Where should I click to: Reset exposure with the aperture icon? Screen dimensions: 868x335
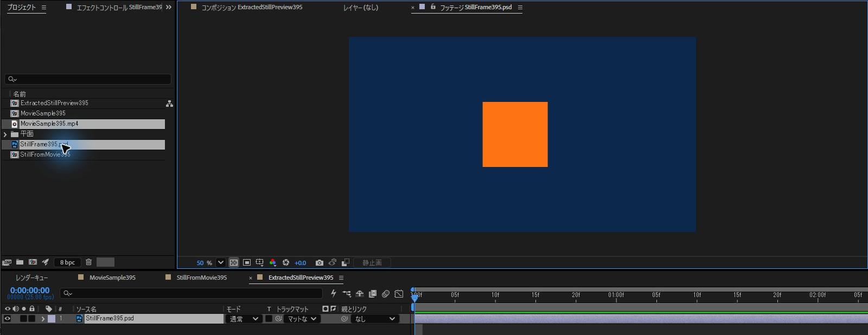pyautogui.click(x=286, y=263)
